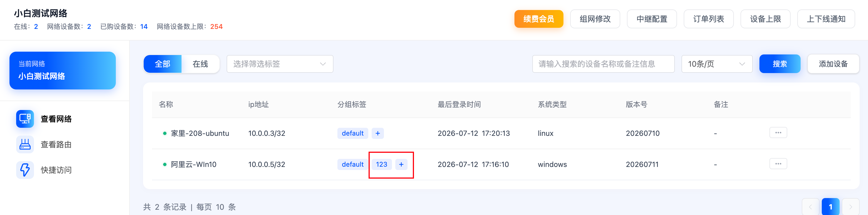Open the 查看网络 monitor icon
Screen dimensions: 868x215
point(25,119)
